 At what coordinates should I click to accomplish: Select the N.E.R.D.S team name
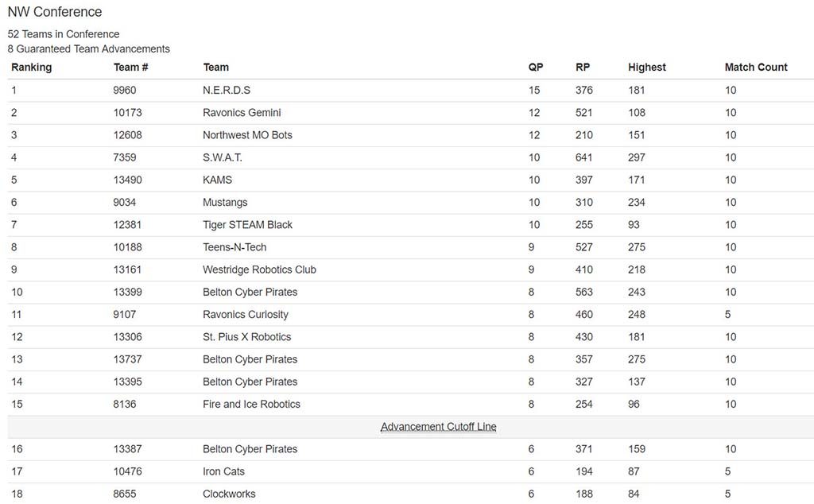click(x=227, y=91)
